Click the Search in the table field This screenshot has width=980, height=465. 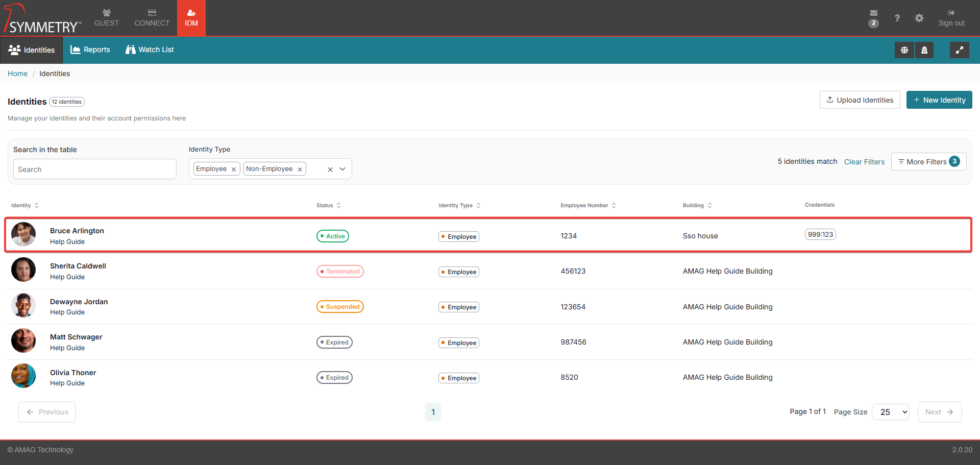pyautogui.click(x=95, y=169)
